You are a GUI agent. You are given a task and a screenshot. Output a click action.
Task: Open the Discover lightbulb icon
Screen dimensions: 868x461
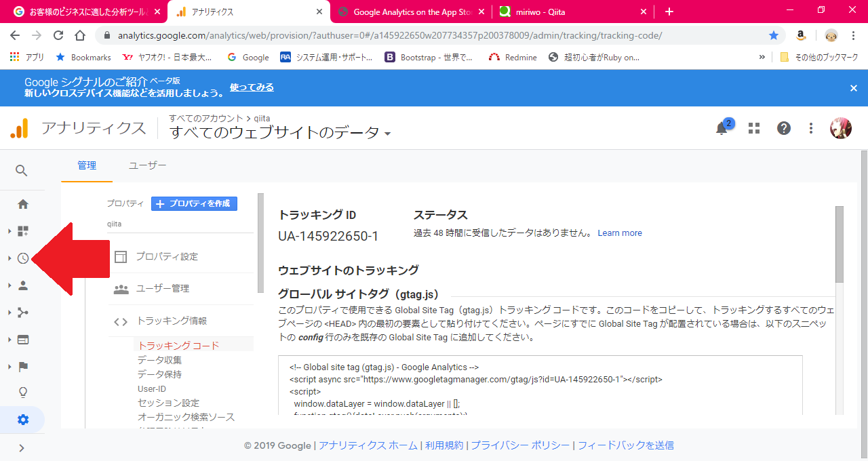[x=23, y=393]
